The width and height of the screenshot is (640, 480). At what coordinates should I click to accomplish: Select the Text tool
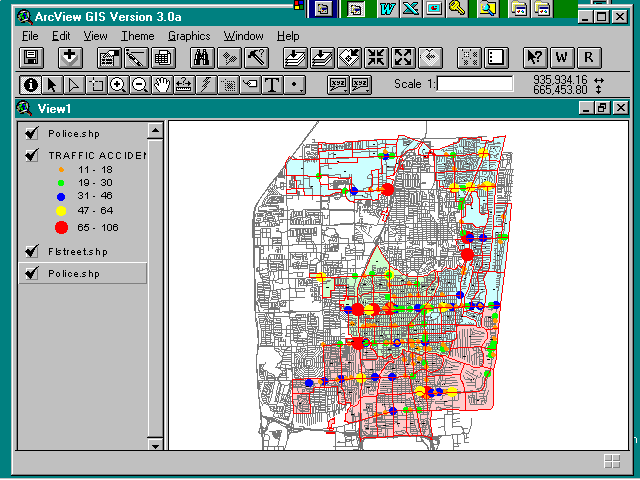point(271,85)
